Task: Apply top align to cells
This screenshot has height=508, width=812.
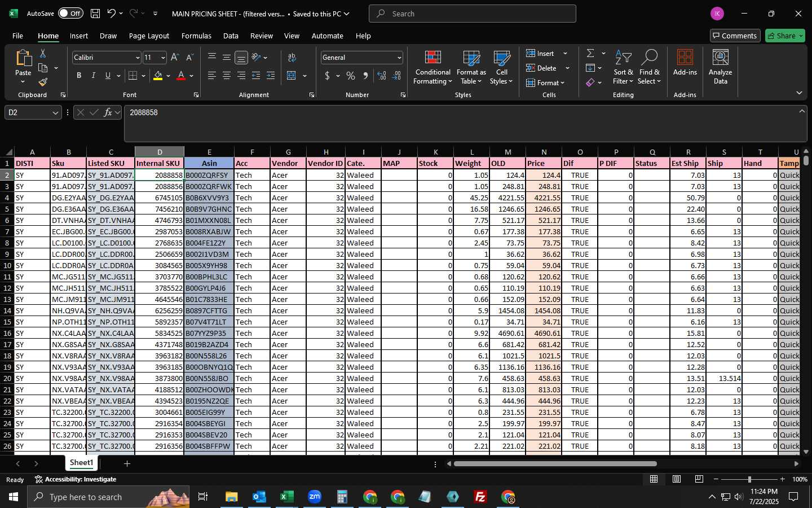Action: pyautogui.click(x=212, y=57)
